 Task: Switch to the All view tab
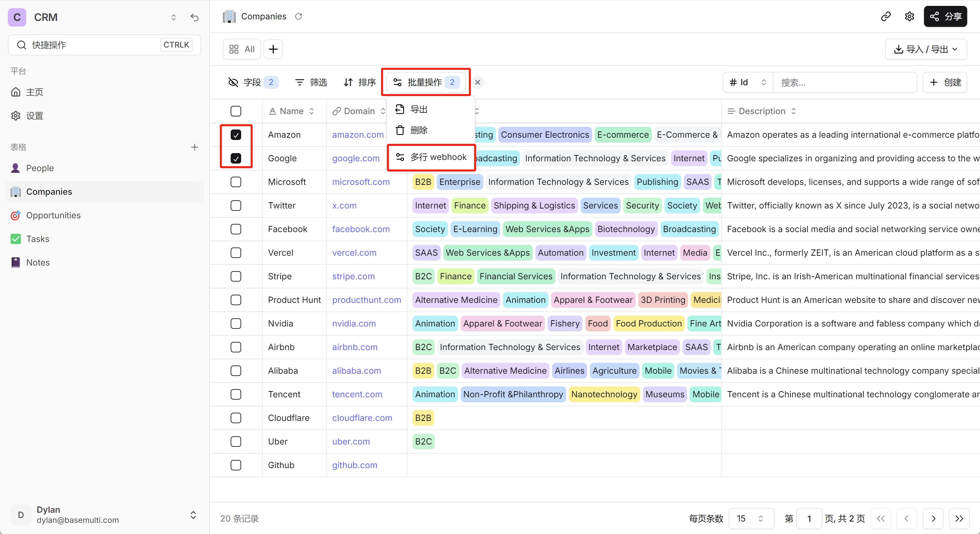point(242,49)
